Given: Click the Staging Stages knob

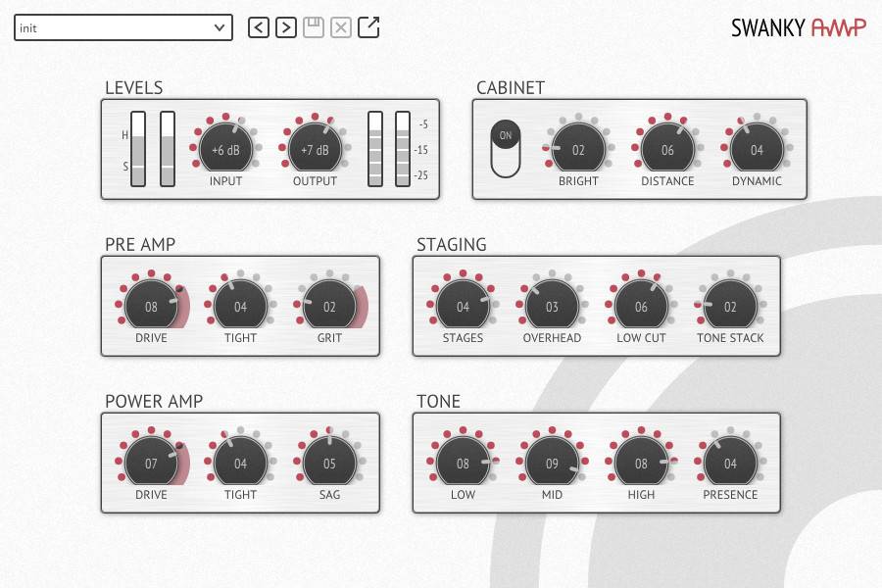Looking at the screenshot, I should coord(463,307).
